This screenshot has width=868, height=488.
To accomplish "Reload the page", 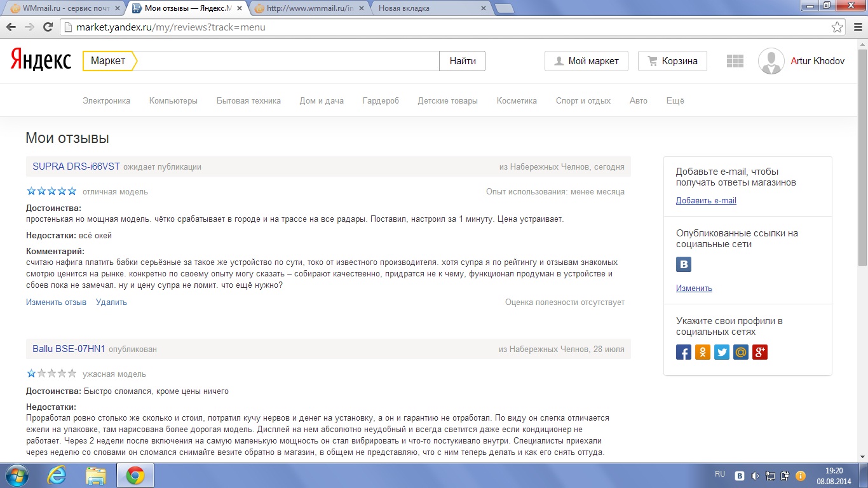I will click(48, 27).
